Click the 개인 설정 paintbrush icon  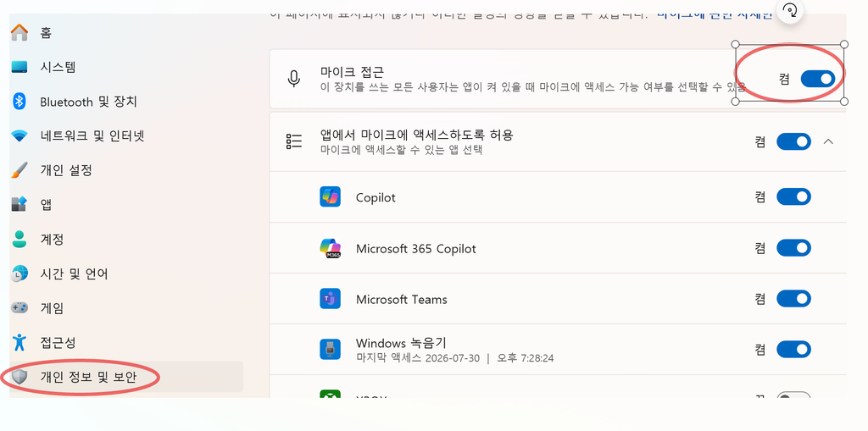[19, 170]
